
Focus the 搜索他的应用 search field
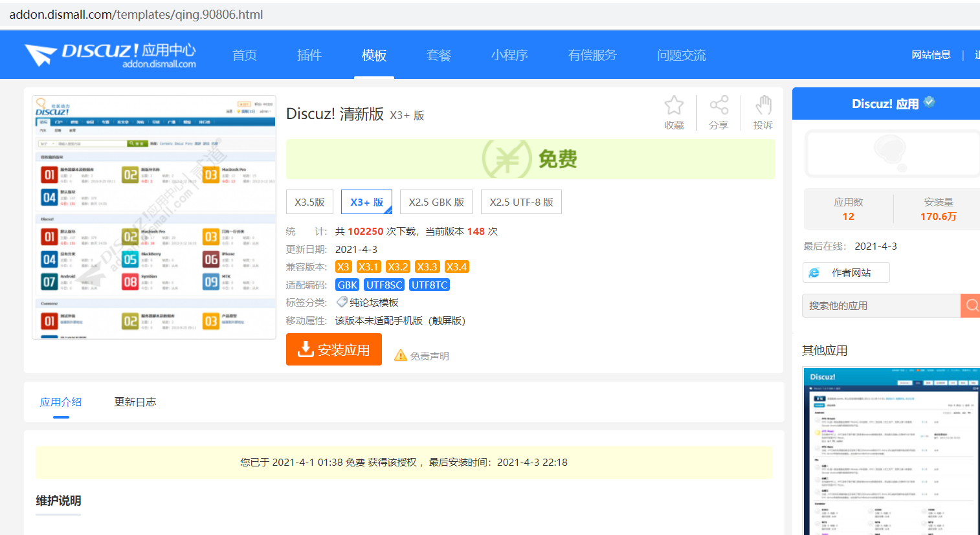click(x=881, y=305)
